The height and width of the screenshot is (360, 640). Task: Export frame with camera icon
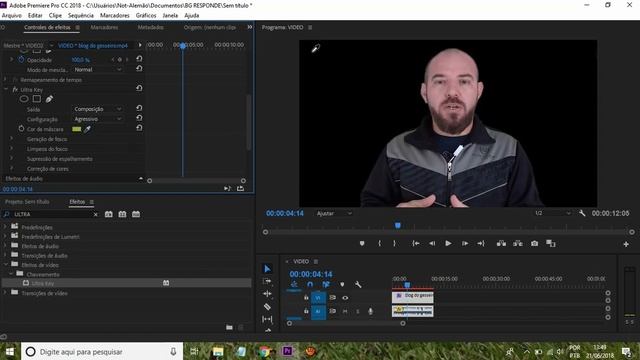pos(534,243)
